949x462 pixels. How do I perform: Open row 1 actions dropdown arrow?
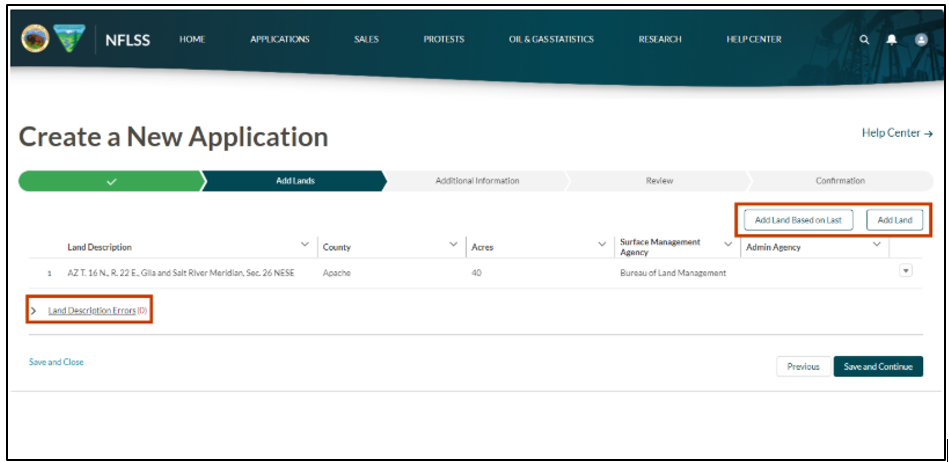(x=906, y=271)
